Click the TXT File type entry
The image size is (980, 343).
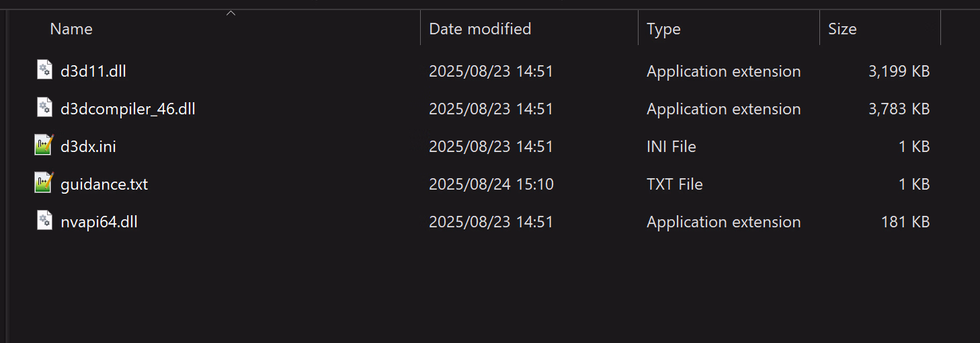674,184
